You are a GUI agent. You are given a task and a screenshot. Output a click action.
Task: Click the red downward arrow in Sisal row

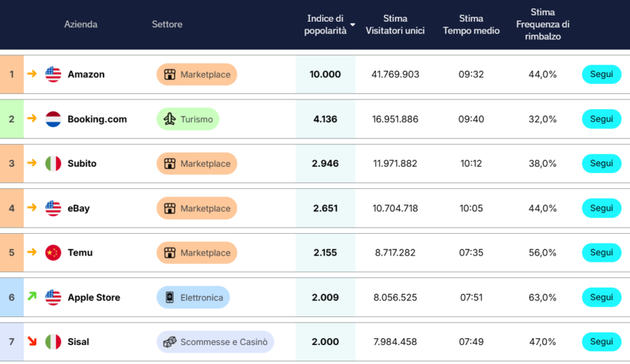click(x=32, y=341)
